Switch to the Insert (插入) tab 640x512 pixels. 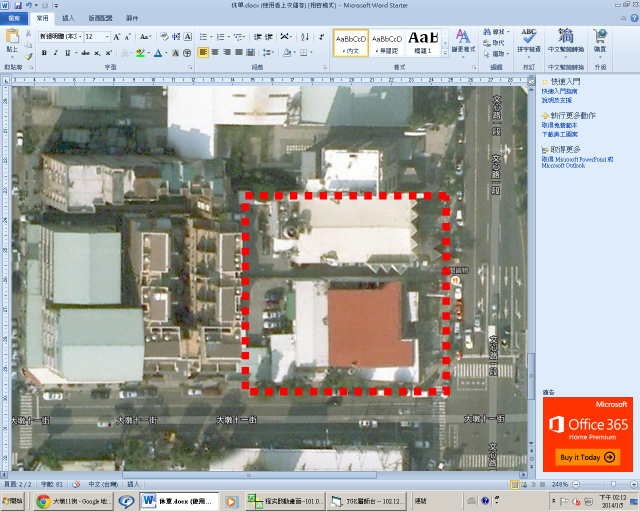coord(68,18)
